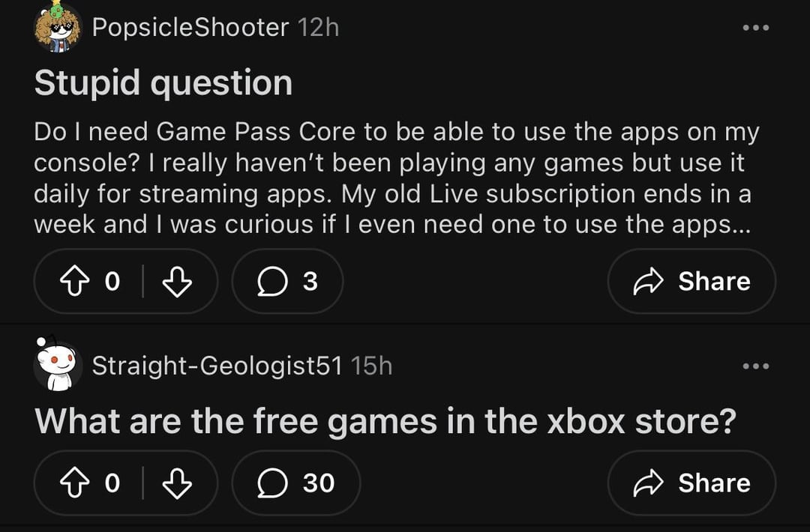
Task: Read the Game Pass Core post body
Action: [x=396, y=178]
